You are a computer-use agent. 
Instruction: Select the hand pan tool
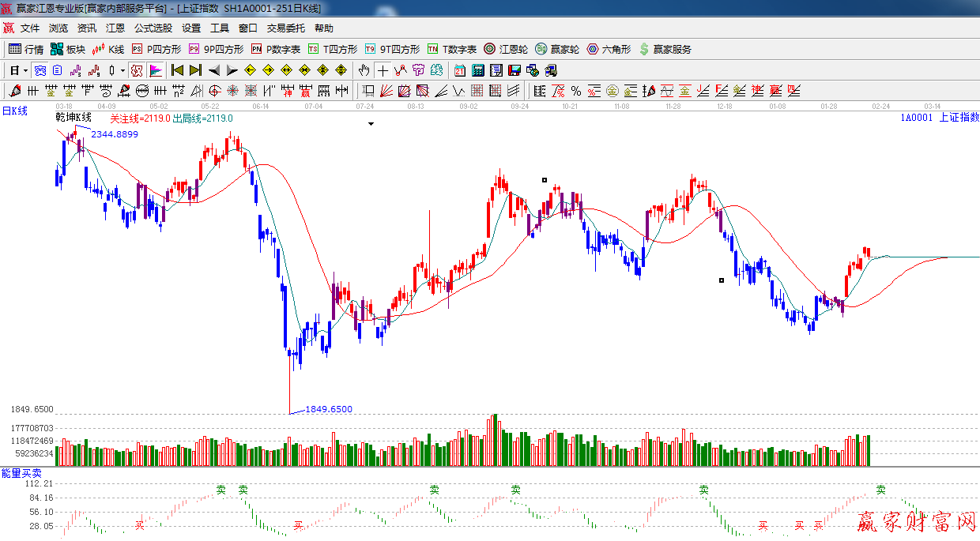364,70
